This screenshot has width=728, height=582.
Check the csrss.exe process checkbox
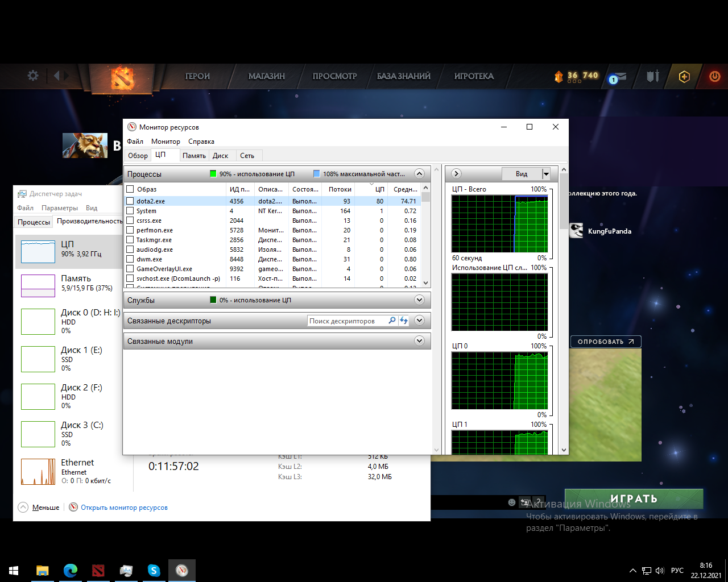[x=130, y=221]
